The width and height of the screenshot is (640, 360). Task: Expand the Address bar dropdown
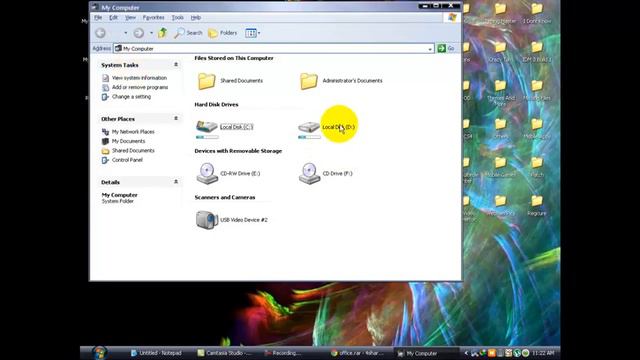430,49
